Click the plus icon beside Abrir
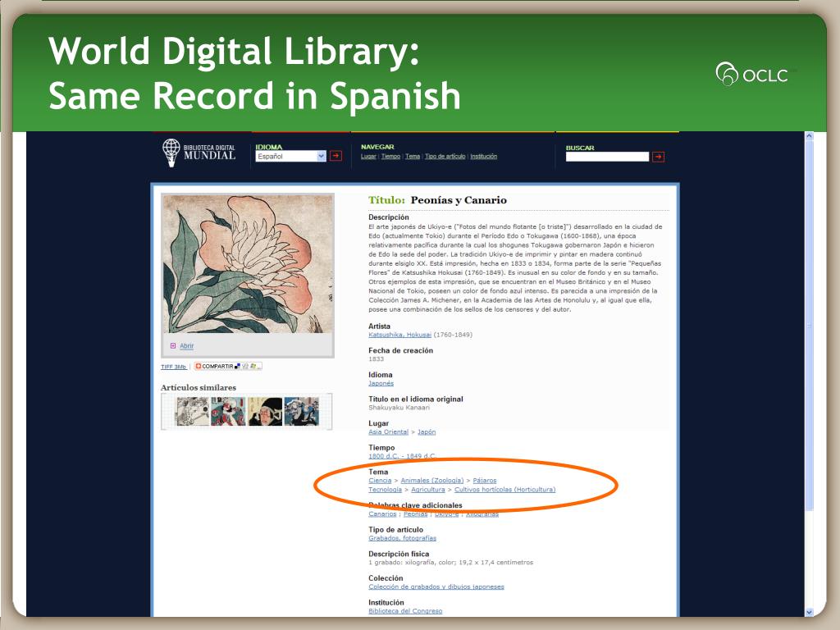The width and height of the screenshot is (840, 630). click(173, 345)
